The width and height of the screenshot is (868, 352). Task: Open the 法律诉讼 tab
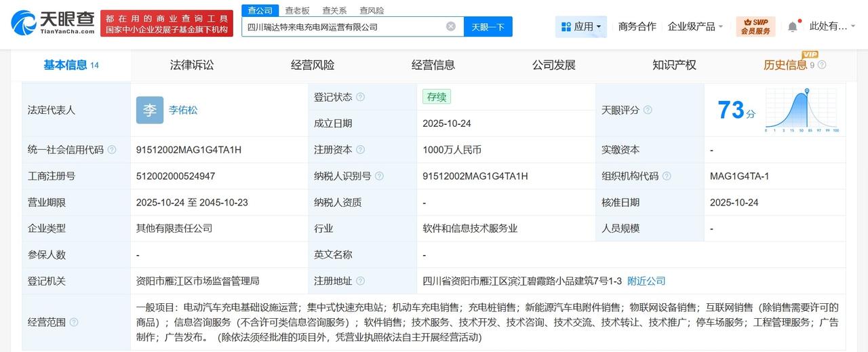(192, 65)
